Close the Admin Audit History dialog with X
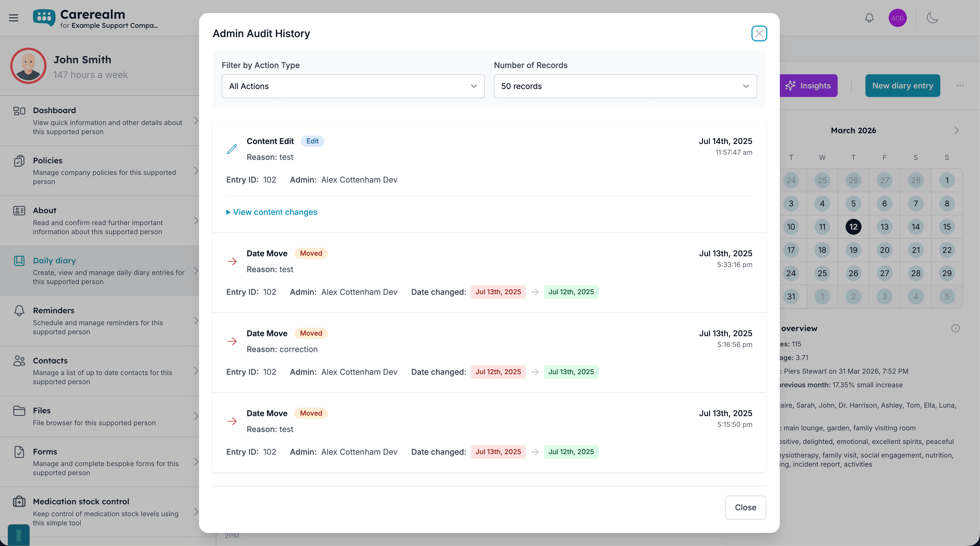Screen dimensions: 980x546 coord(759,33)
